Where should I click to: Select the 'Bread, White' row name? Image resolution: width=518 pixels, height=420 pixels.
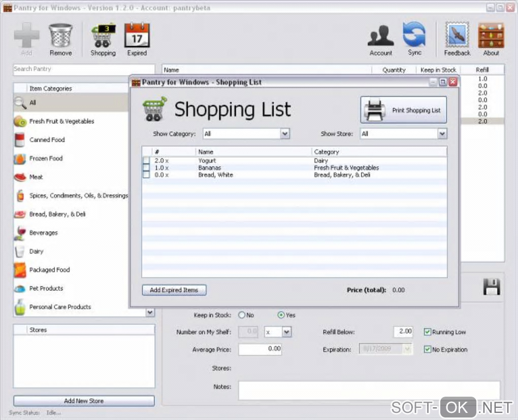coord(215,175)
